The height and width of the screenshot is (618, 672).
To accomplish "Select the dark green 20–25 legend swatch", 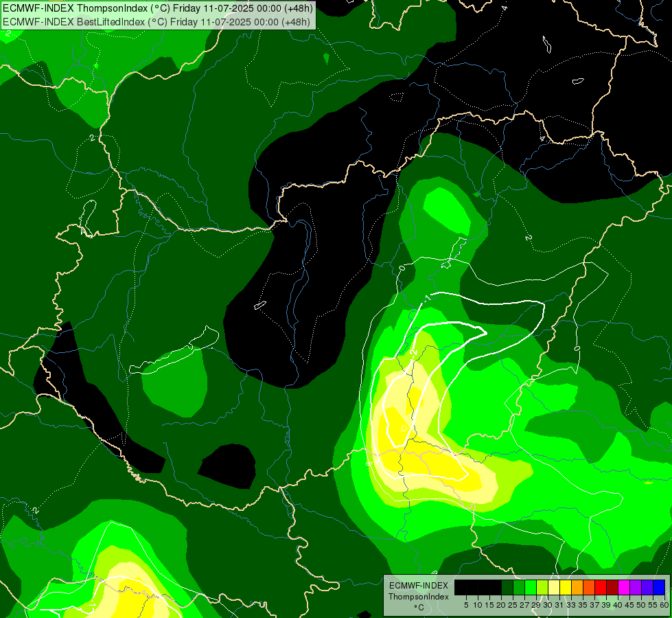I will pos(507,587).
